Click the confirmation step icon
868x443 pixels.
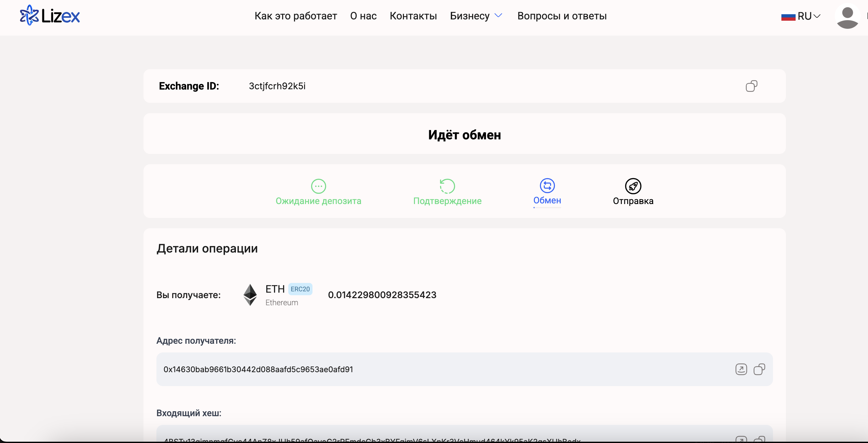click(x=447, y=186)
